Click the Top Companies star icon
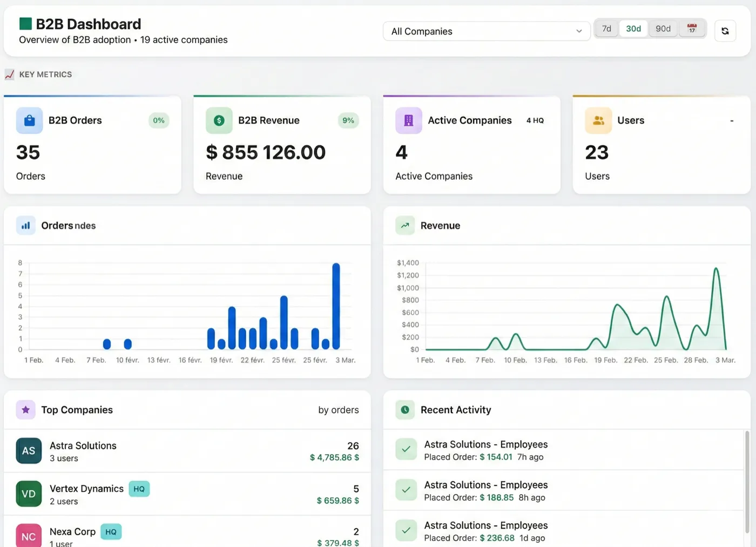This screenshot has width=756, height=547. (25, 410)
